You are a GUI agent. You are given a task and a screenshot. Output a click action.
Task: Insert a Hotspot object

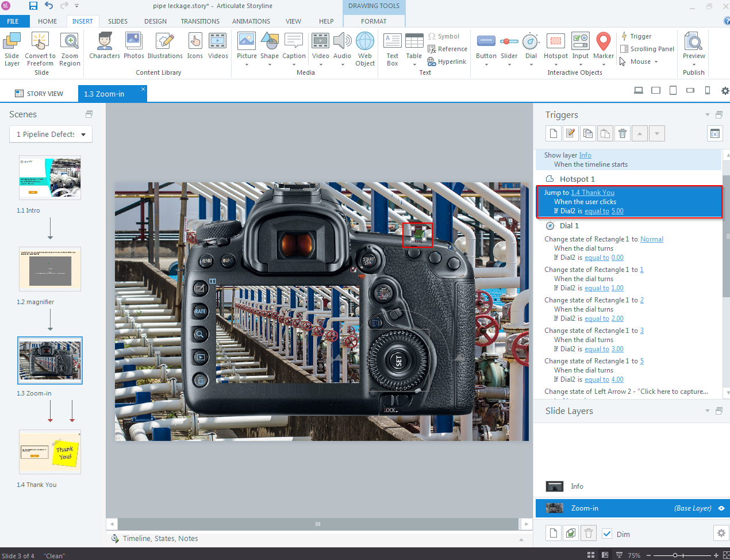pos(555,49)
